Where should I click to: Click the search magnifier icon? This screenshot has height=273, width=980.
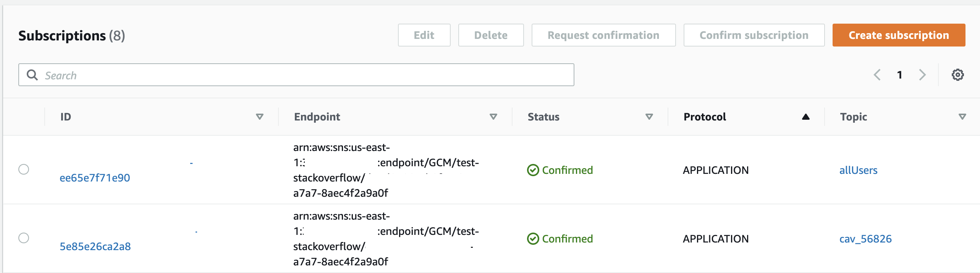(32, 75)
